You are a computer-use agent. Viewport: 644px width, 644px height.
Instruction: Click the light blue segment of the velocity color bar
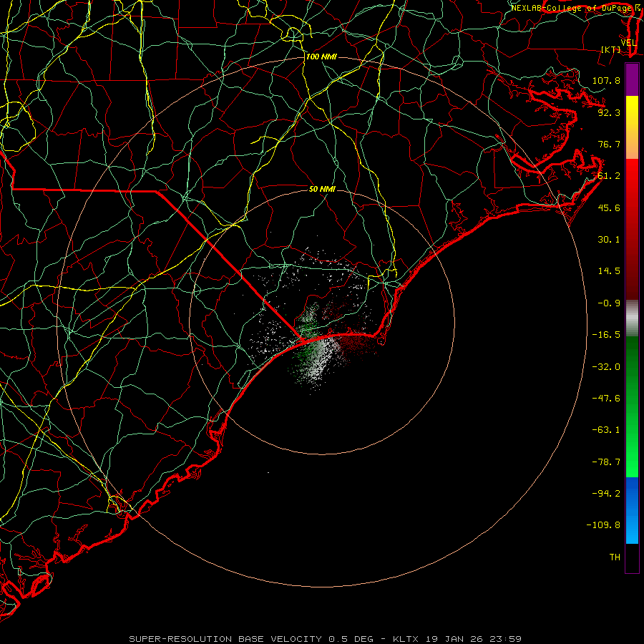[x=632, y=510]
